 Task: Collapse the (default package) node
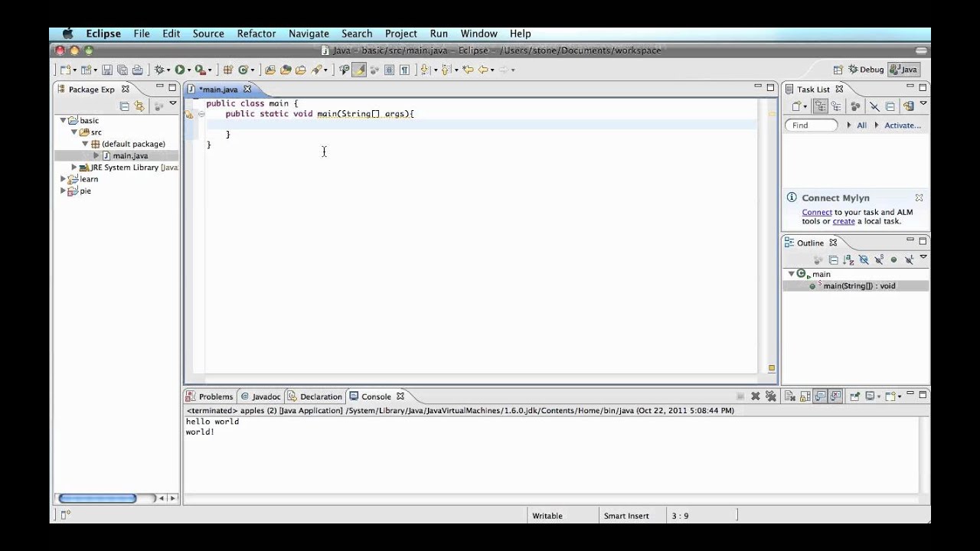tap(86, 144)
